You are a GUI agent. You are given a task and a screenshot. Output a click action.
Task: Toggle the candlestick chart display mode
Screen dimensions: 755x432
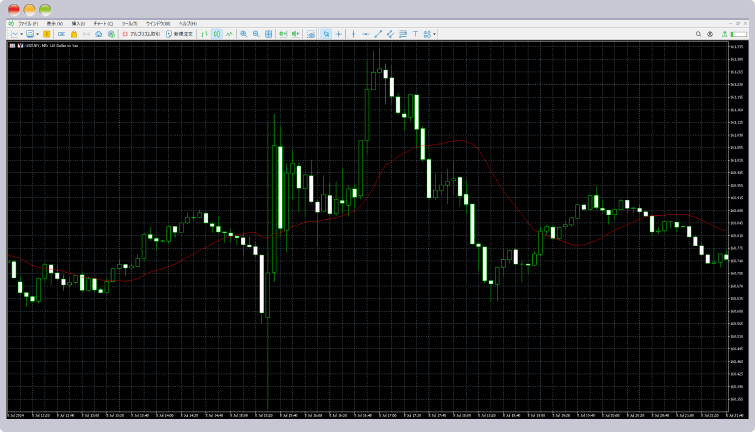pos(216,34)
